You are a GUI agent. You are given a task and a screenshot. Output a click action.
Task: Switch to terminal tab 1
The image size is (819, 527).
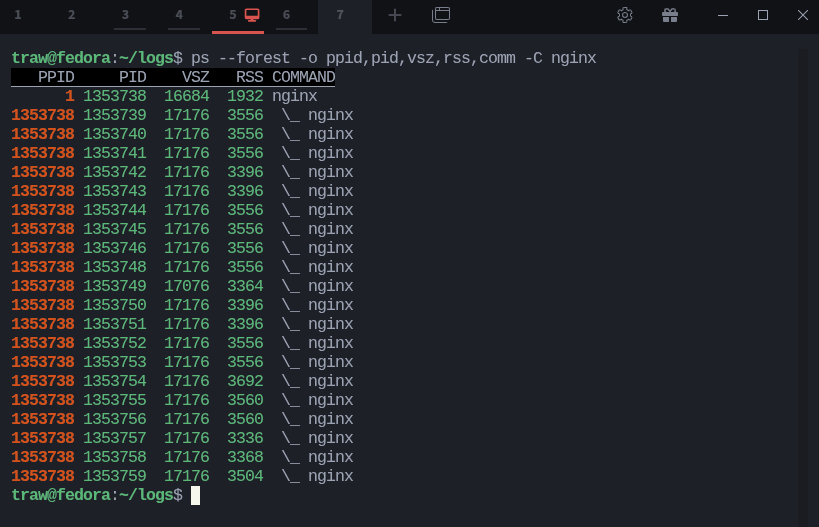[x=18, y=15]
